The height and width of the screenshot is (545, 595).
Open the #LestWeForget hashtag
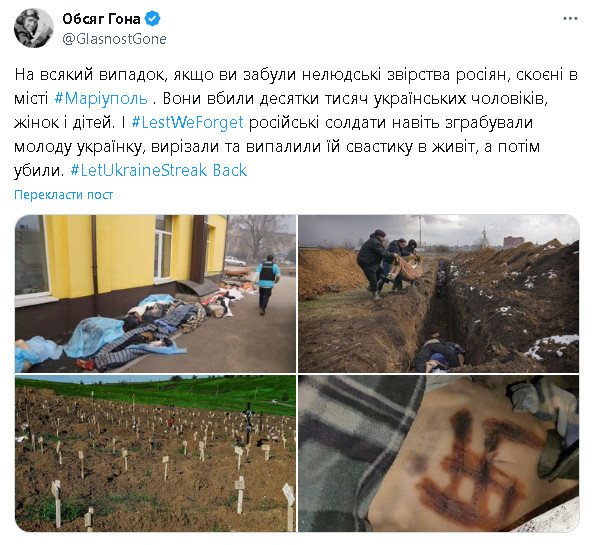click(x=187, y=123)
